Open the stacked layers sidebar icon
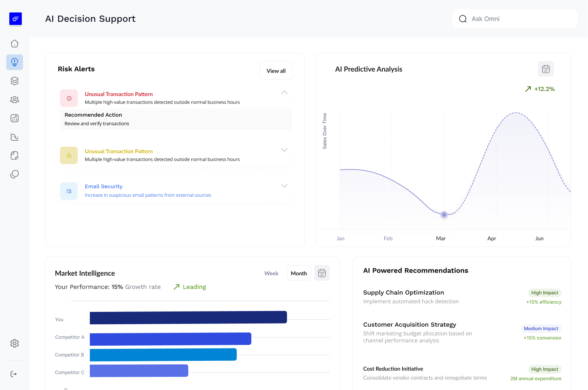Image resolution: width=588 pixels, height=390 pixels. tap(14, 81)
